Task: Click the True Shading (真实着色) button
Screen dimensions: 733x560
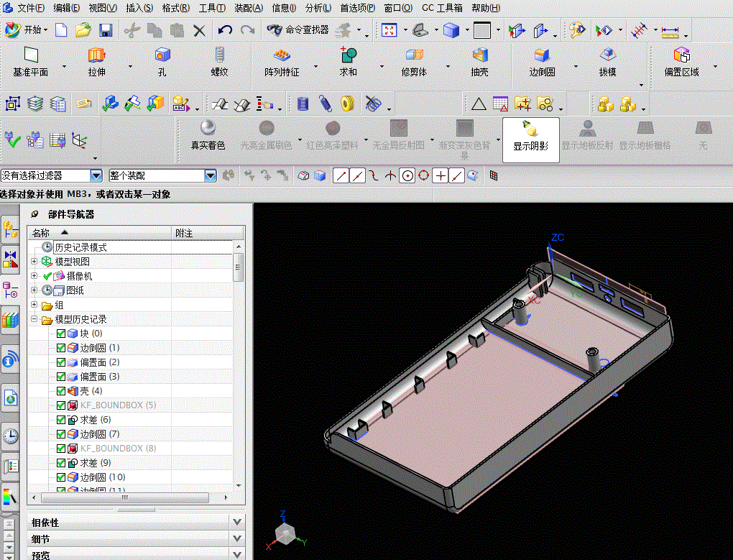Action: coord(208,136)
